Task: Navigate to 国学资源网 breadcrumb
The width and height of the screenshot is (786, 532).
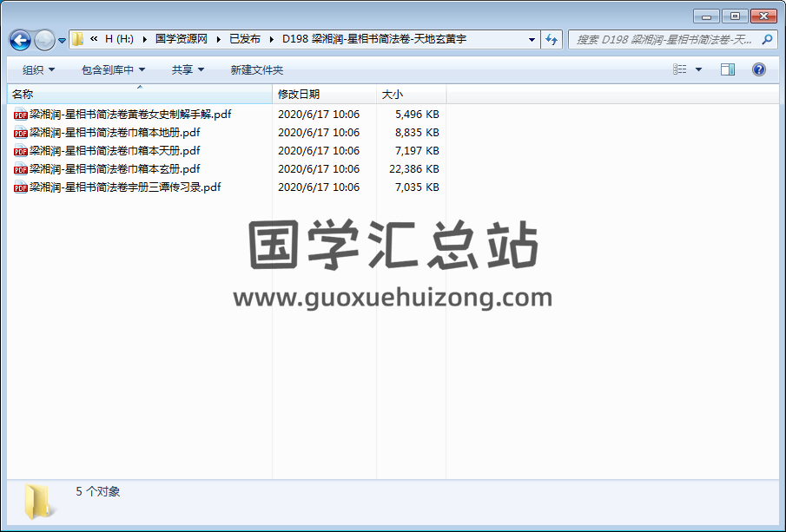Action: (x=182, y=39)
